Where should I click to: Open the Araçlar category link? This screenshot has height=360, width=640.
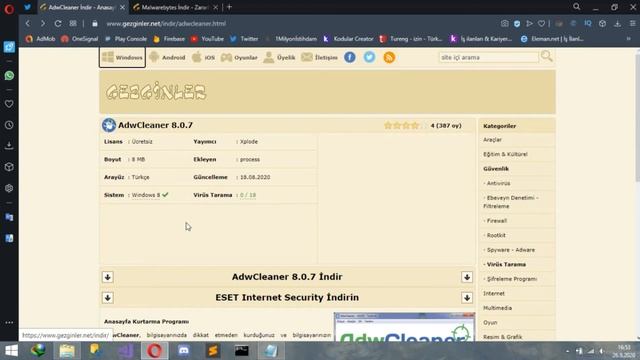coord(492,140)
